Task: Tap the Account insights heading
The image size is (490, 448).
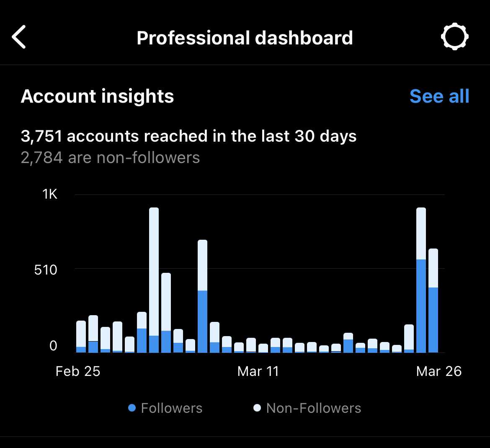Action: click(x=97, y=96)
